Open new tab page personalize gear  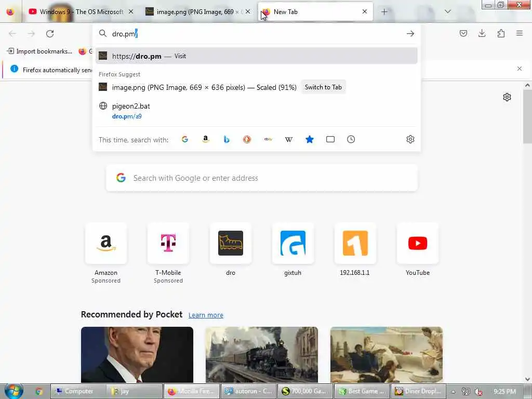(507, 97)
